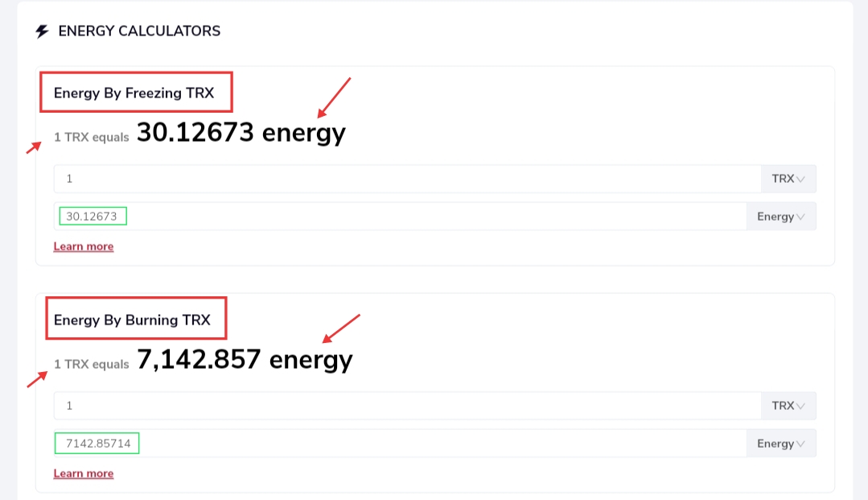Open Learn more link under Burning calculator
The image size is (868, 500).
click(84, 474)
